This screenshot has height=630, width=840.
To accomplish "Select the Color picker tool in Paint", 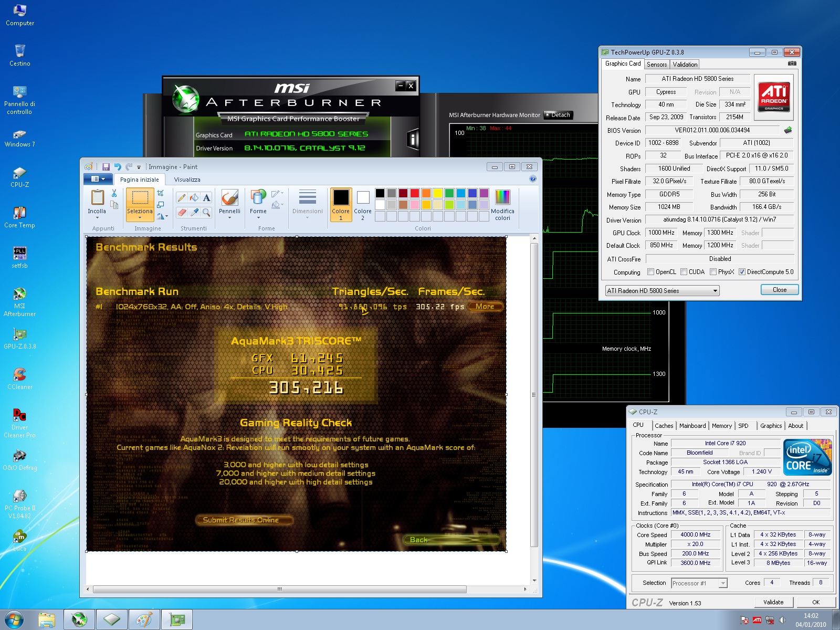I will click(x=194, y=212).
